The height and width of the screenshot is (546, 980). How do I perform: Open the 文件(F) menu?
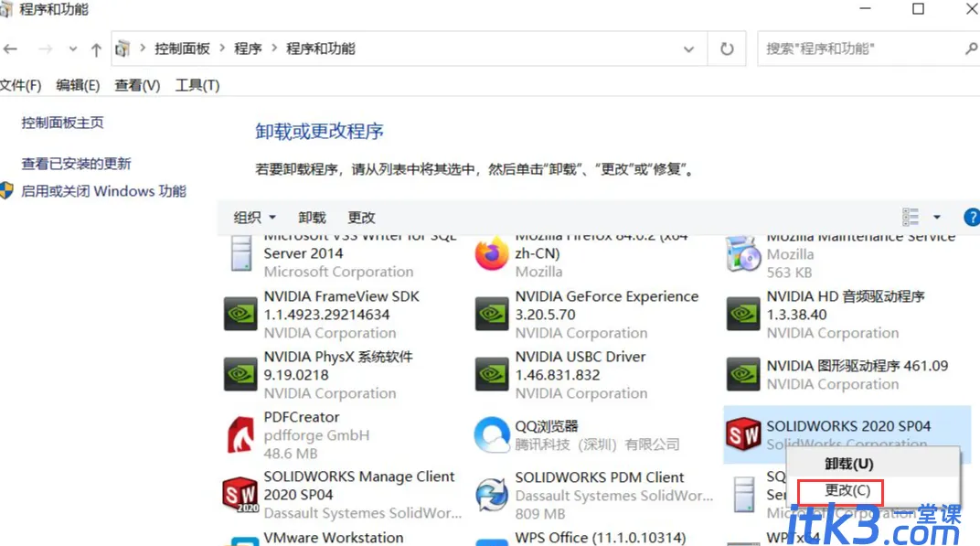click(21, 85)
